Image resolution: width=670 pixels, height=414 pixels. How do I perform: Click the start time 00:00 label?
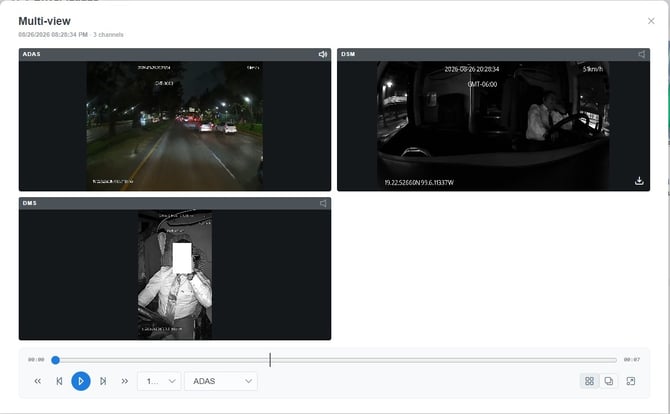pyautogui.click(x=36, y=360)
